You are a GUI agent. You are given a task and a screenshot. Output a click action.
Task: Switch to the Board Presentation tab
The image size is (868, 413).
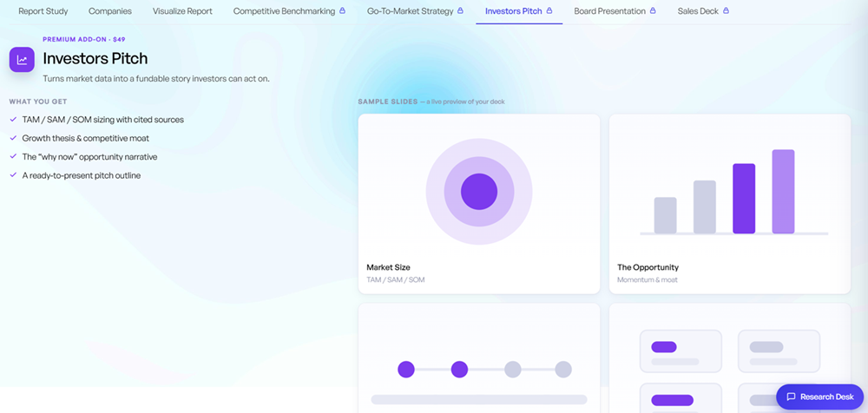click(x=615, y=11)
